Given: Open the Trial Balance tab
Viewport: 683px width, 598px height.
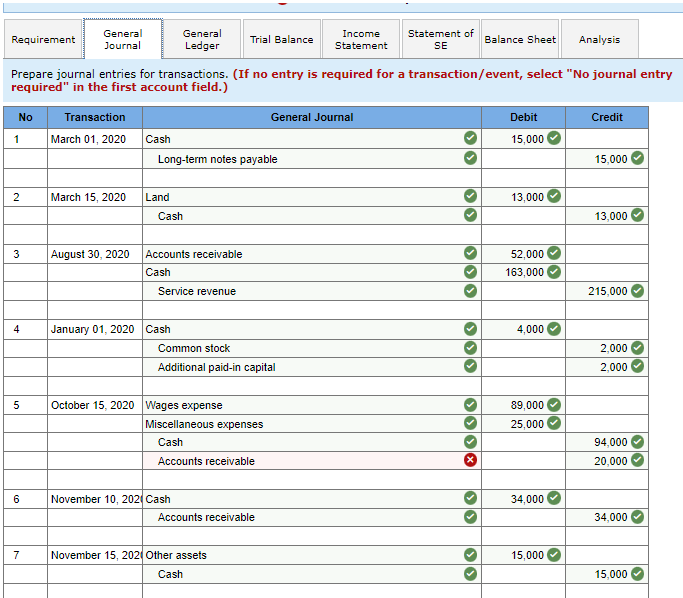Looking at the screenshot, I should click(282, 39).
